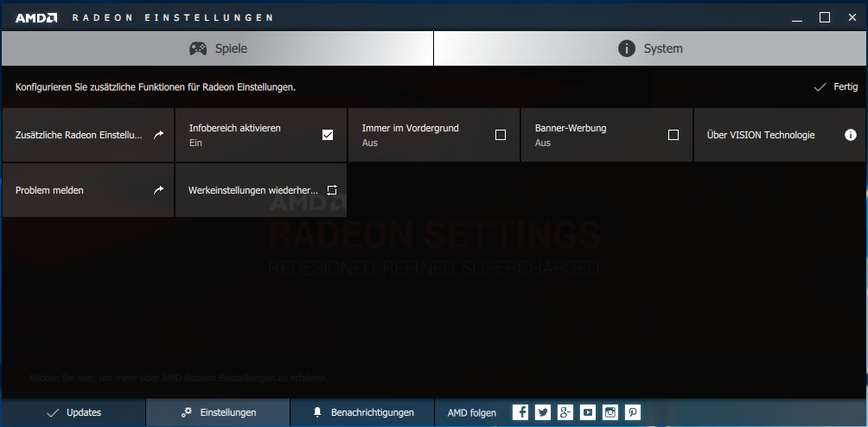Click the arrow icon on Zusätzliche Radeon Einstellungen
Screen dimensions: 868x427
coord(159,134)
